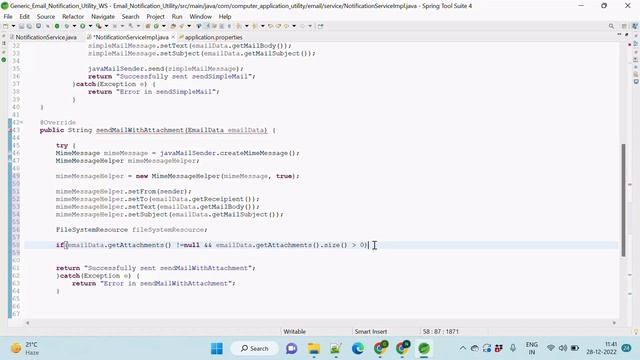Click the tip lightbulb icon in status bar

636,331
